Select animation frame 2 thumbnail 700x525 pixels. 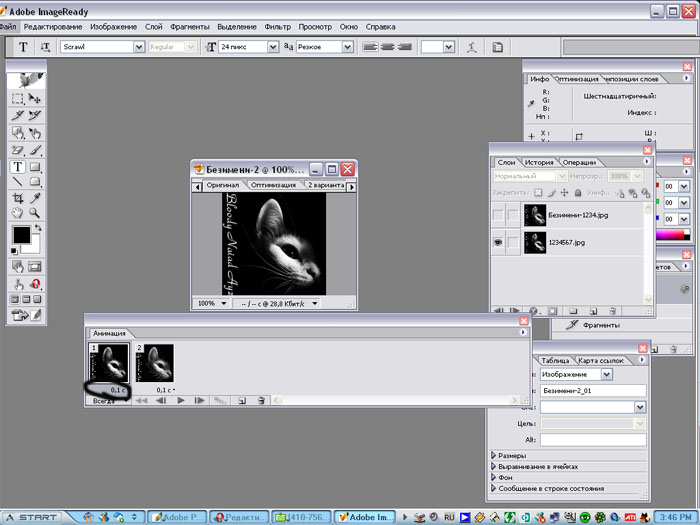coord(154,362)
